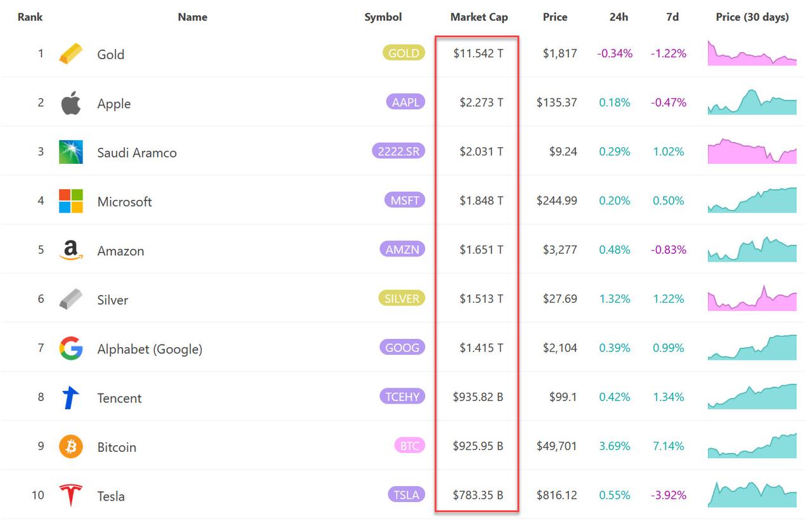Click the Google G logo

70,348
